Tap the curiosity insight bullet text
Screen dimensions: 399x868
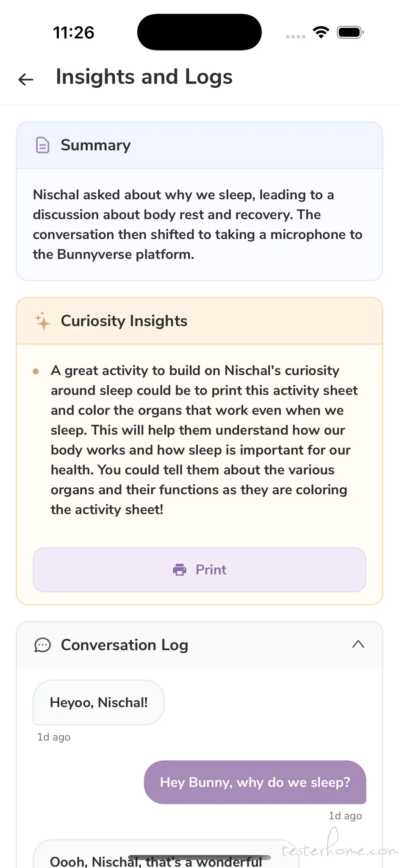coord(205,440)
